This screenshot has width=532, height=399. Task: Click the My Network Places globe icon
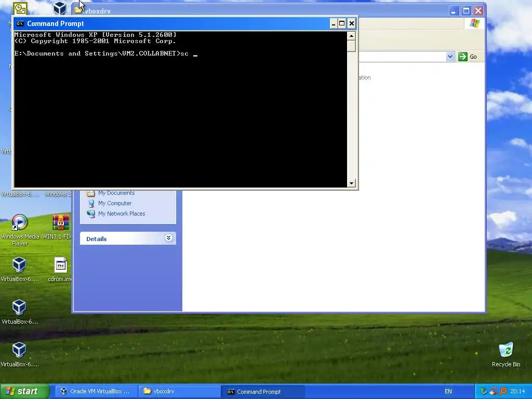(x=90, y=214)
